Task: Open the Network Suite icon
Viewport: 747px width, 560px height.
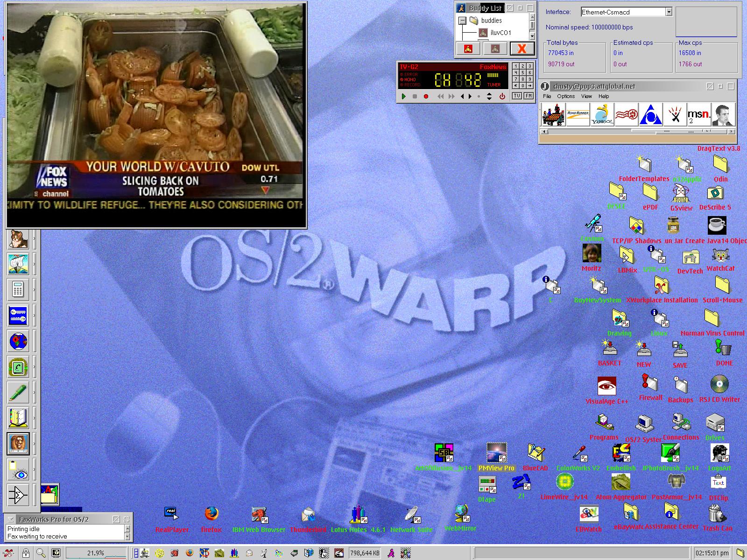Action: (x=411, y=514)
